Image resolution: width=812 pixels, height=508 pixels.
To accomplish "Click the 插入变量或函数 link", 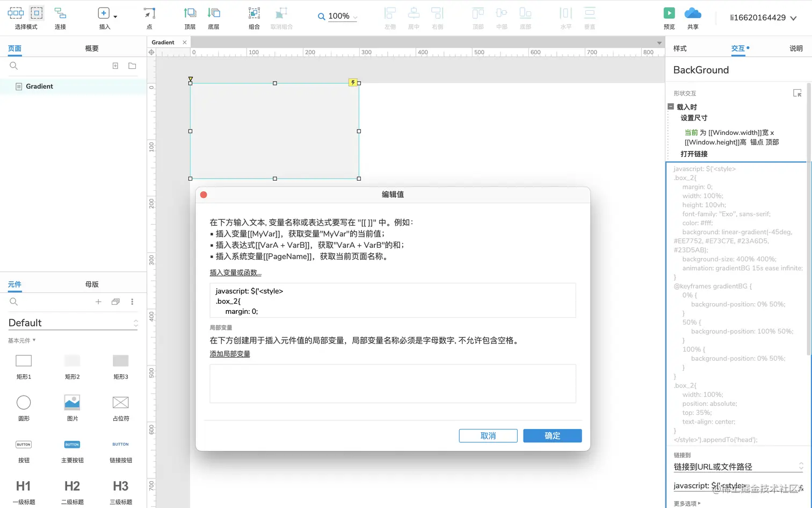I will (235, 273).
